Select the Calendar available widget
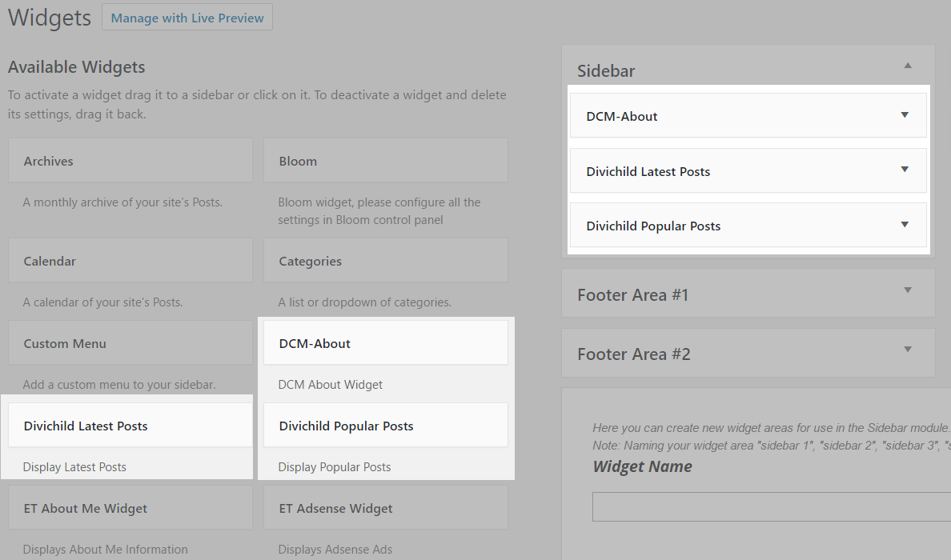The width and height of the screenshot is (951, 560). [130, 261]
